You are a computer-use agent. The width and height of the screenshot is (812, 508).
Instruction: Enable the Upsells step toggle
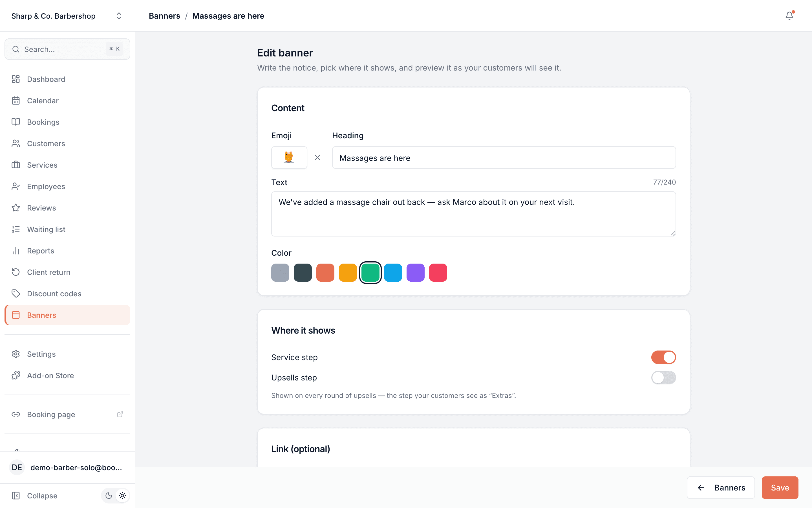[x=663, y=378]
